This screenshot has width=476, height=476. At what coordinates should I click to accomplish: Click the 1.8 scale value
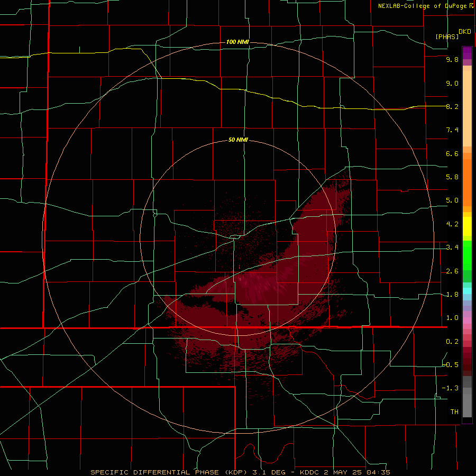click(452, 295)
